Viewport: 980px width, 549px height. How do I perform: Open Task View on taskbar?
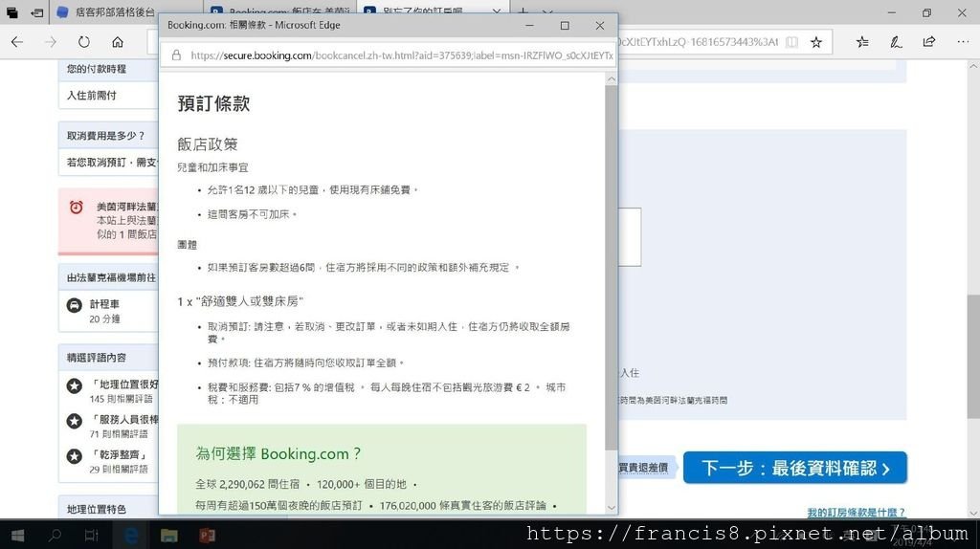(92, 536)
